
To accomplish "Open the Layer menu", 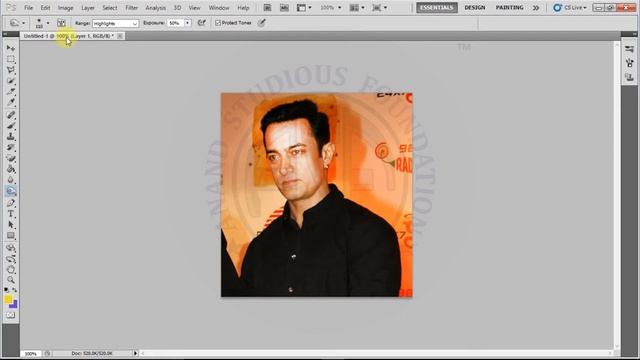I will [88, 8].
